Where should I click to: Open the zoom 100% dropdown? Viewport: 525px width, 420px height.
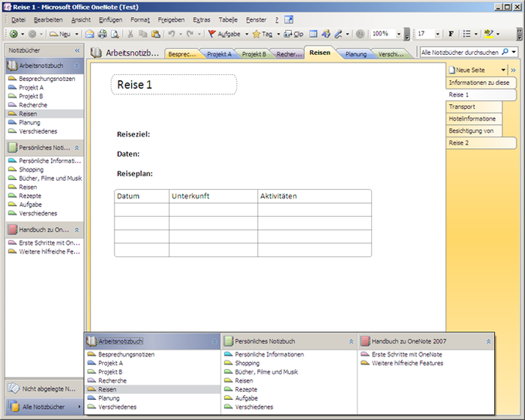point(399,34)
